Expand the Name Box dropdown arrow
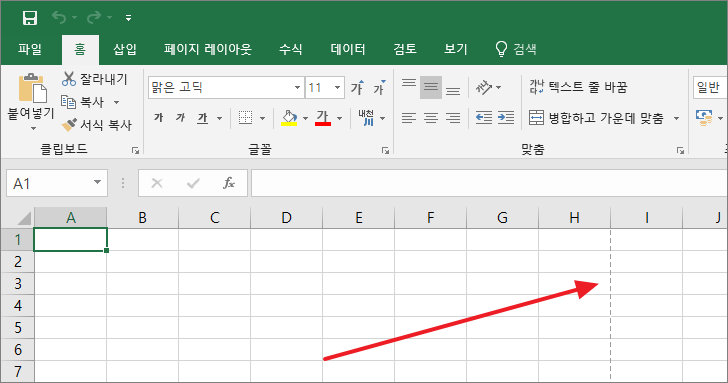This screenshot has width=728, height=383. tap(98, 182)
